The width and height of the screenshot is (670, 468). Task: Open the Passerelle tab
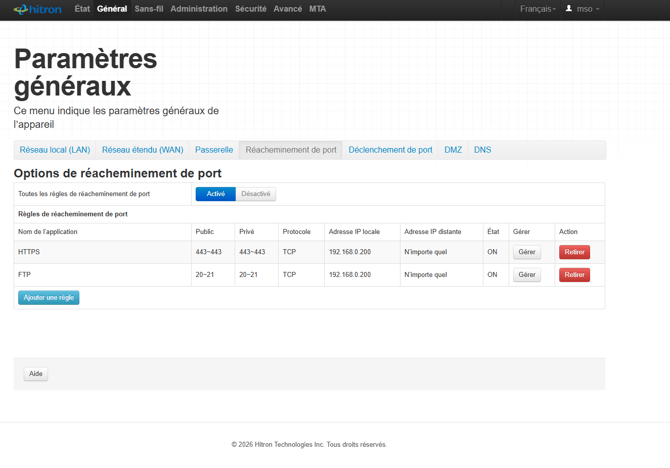point(214,150)
